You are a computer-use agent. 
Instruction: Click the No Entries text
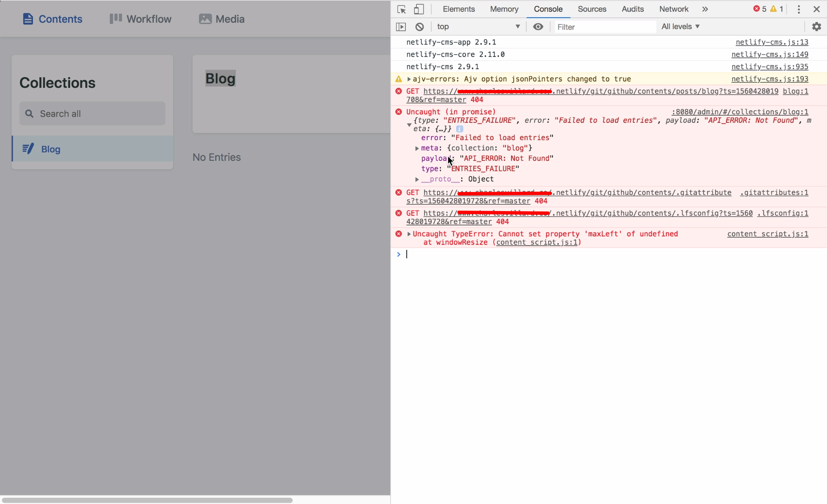coord(217,157)
